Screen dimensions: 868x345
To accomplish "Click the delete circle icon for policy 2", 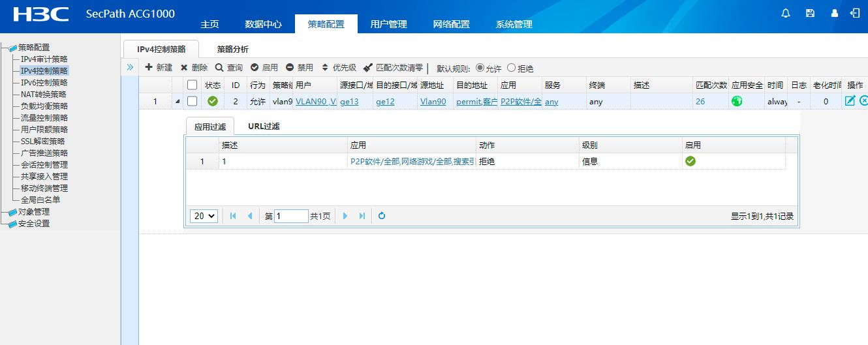I will click(x=864, y=100).
